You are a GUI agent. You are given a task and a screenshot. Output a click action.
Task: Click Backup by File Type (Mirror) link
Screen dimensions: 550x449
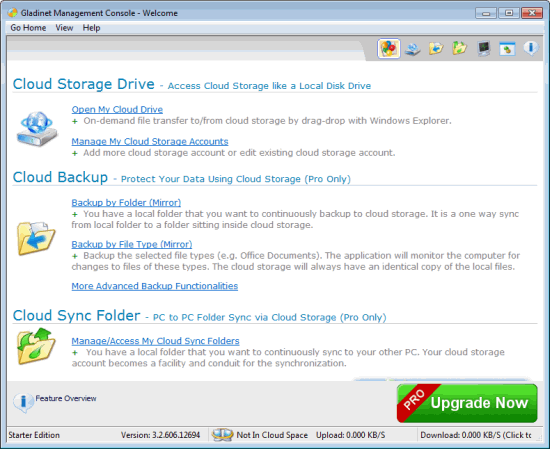point(132,244)
